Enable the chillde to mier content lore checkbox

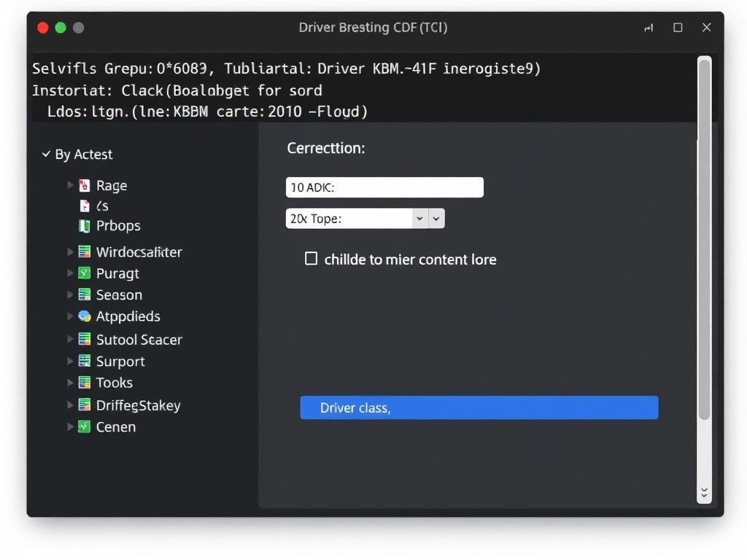click(311, 259)
